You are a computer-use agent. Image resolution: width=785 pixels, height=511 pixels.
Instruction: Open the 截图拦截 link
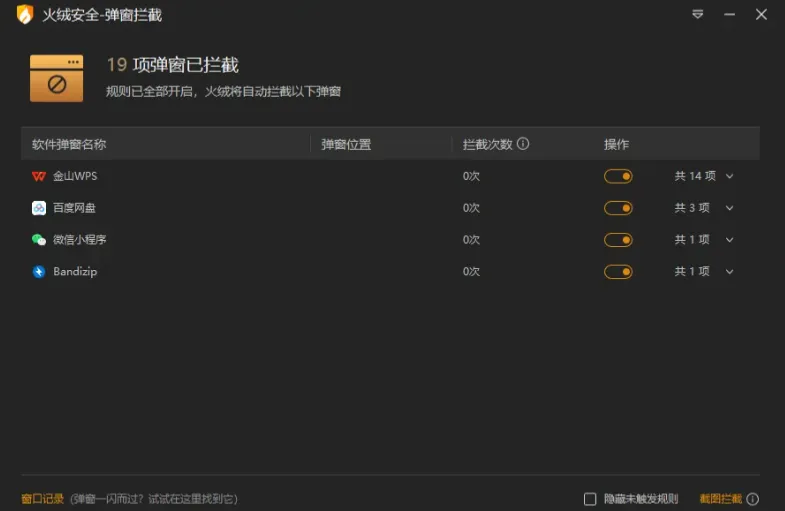[721, 499]
